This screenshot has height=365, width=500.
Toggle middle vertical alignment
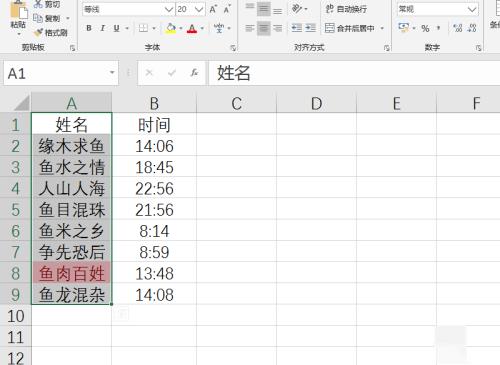[263, 9]
